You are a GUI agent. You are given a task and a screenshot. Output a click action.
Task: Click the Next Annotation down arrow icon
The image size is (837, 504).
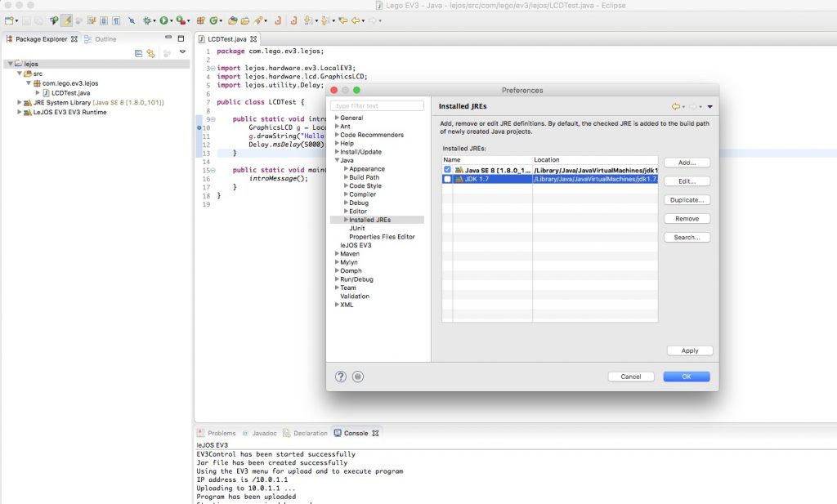tap(308, 20)
